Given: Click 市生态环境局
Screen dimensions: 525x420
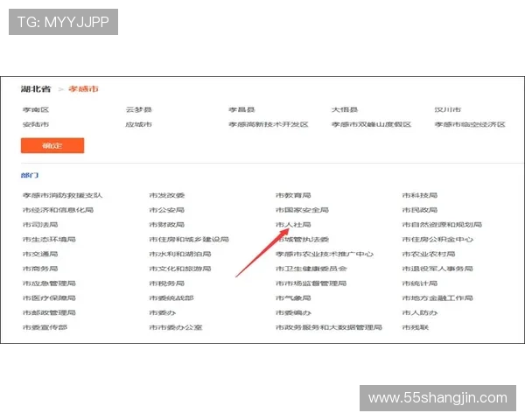Looking at the screenshot, I should 49,239.
